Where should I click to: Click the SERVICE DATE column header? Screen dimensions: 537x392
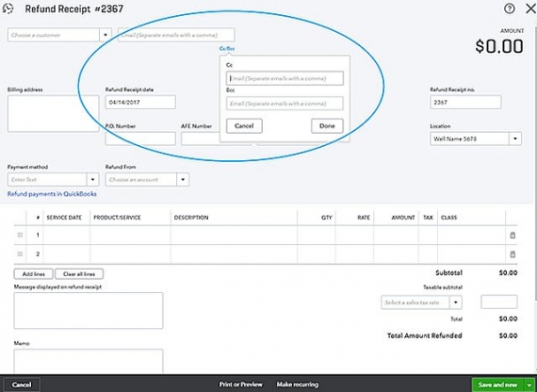click(64, 218)
